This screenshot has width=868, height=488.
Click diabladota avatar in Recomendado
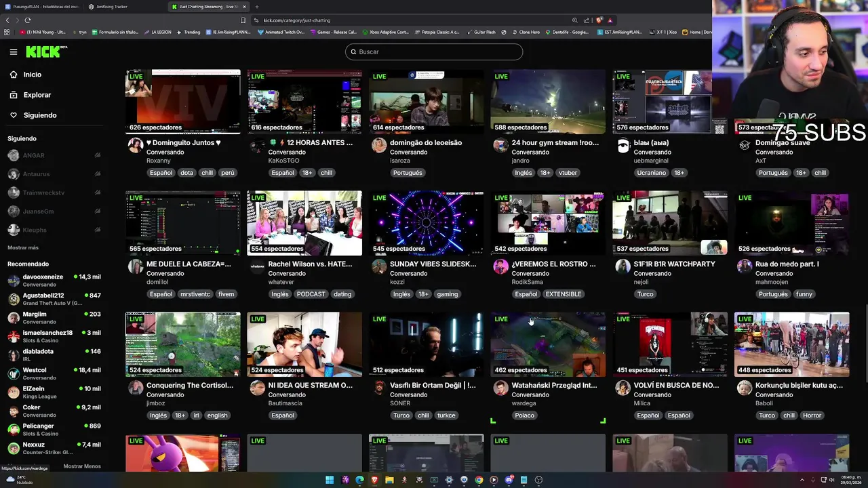pyautogui.click(x=14, y=355)
